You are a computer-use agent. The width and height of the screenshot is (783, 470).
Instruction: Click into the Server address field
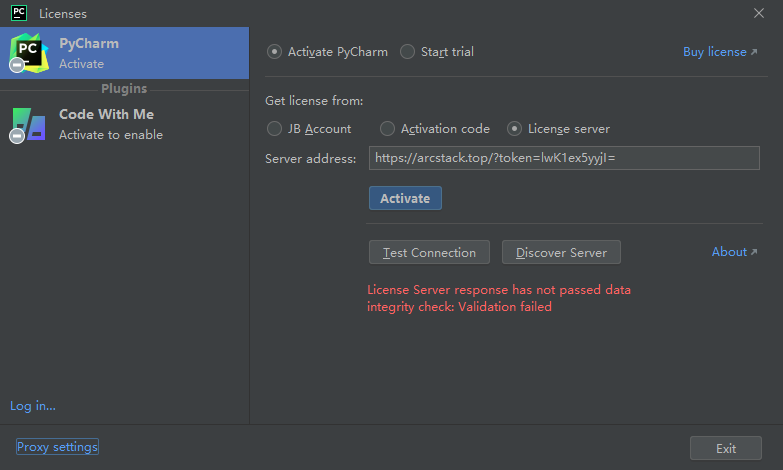[x=564, y=158]
